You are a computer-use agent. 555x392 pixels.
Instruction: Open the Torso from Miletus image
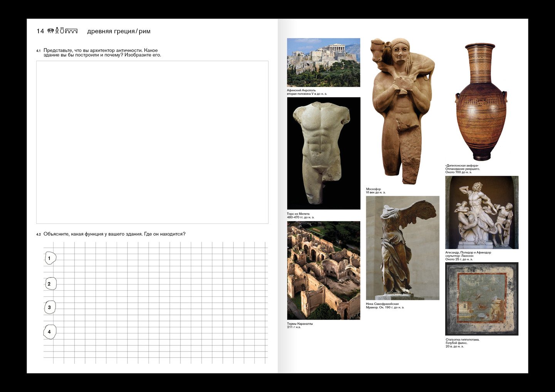[x=323, y=153]
